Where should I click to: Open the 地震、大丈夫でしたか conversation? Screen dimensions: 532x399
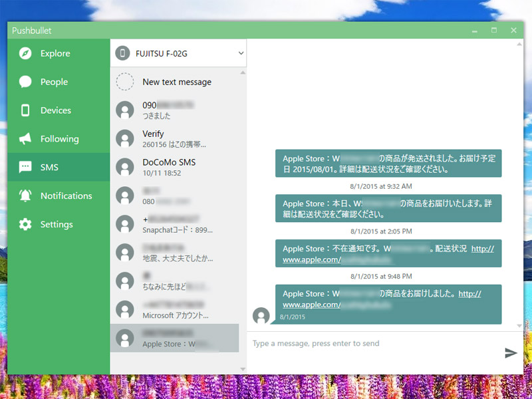coord(175,253)
